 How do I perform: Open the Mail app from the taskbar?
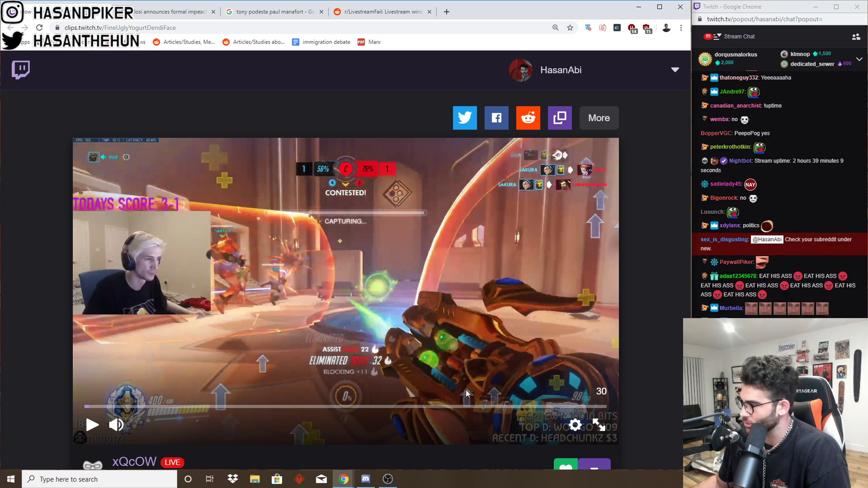[x=321, y=479]
